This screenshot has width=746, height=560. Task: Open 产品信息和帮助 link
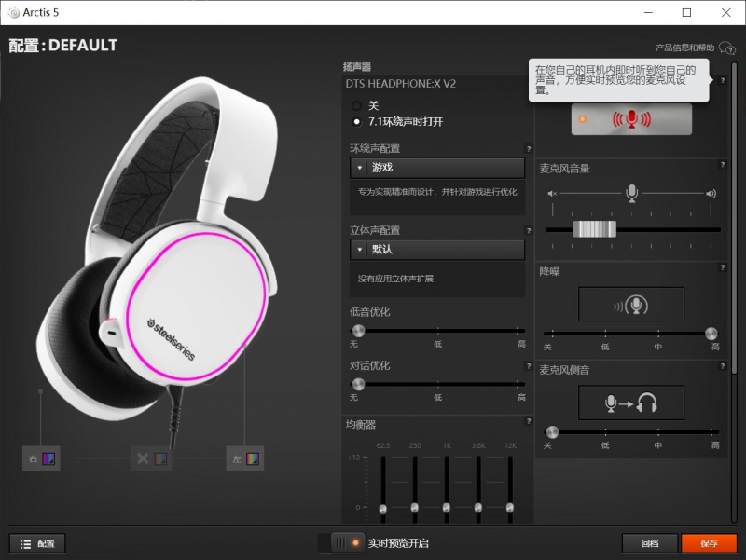pos(695,48)
